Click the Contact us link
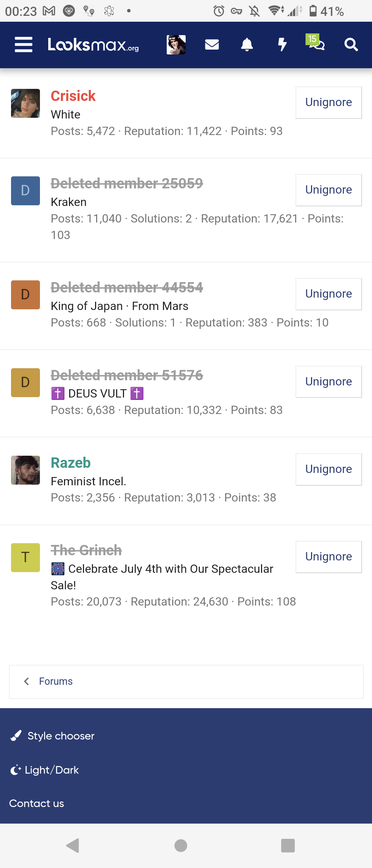 coord(37,803)
